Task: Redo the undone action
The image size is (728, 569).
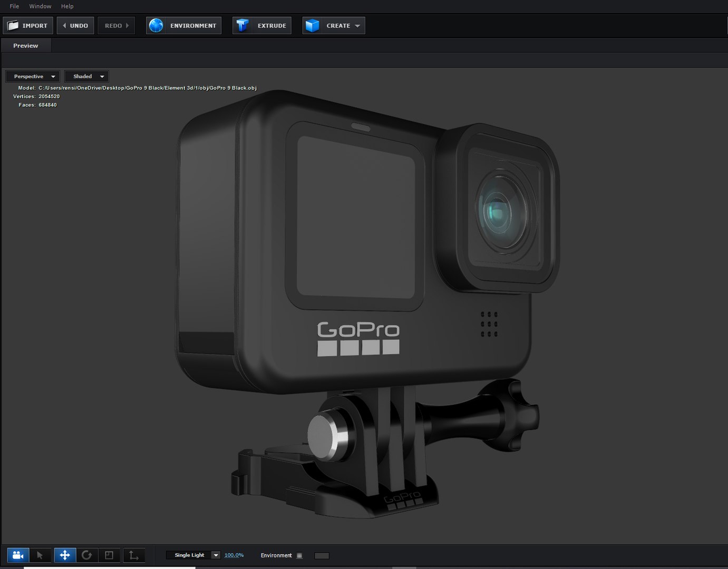Action: (117, 25)
